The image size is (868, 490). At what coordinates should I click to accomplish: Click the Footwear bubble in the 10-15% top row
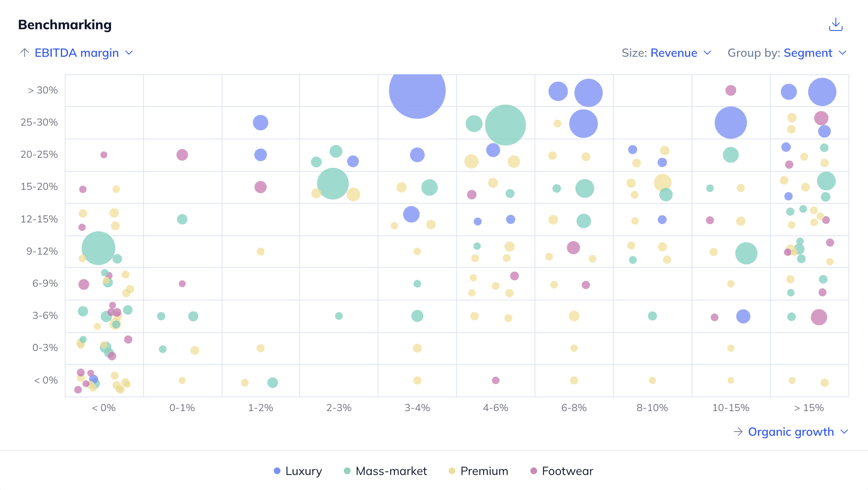730,90
